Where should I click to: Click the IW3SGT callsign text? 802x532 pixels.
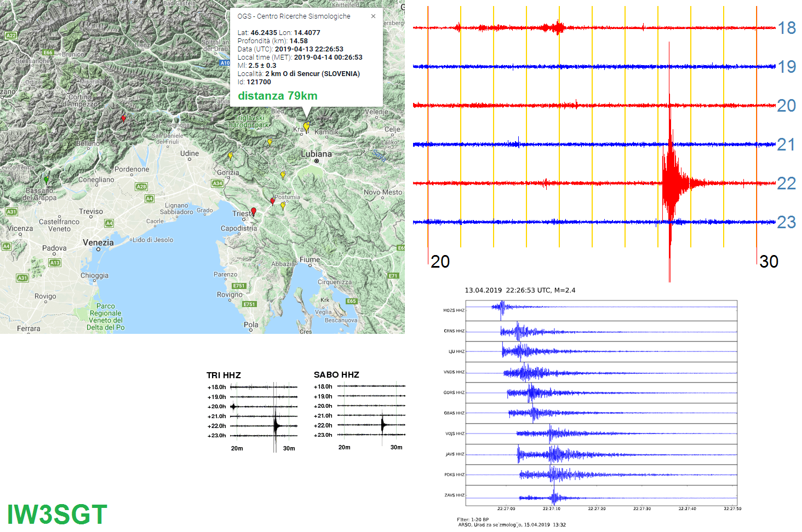point(57,515)
